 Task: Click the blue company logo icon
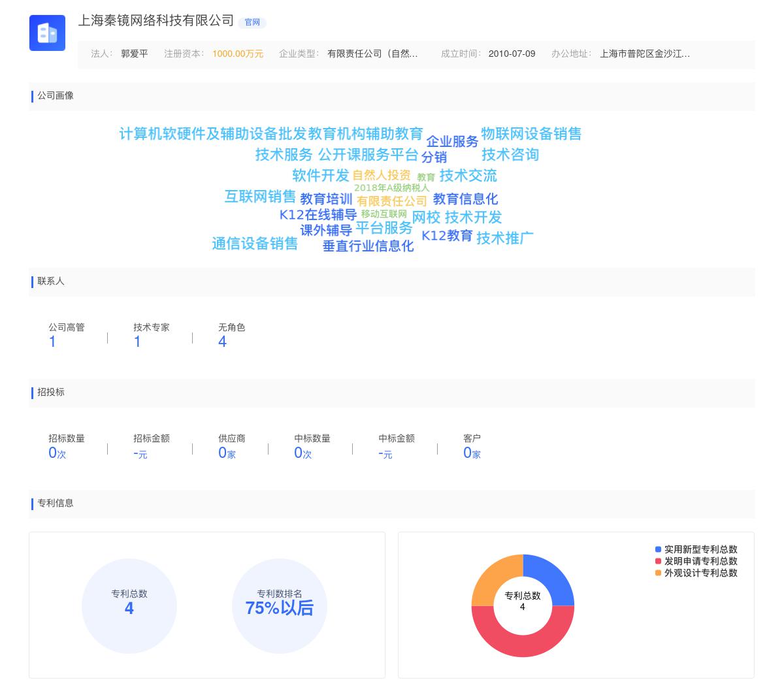coord(47,33)
